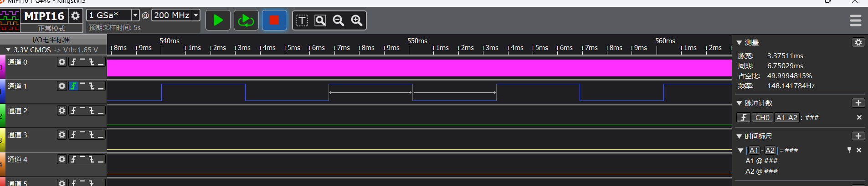Select the 通道 4 channel label

[x=17, y=159]
